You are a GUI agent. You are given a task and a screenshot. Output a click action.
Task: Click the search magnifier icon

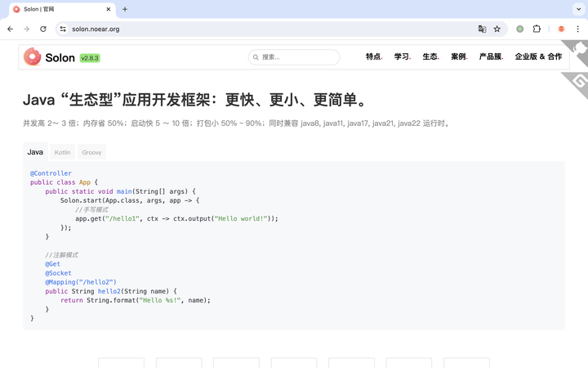[256, 57]
